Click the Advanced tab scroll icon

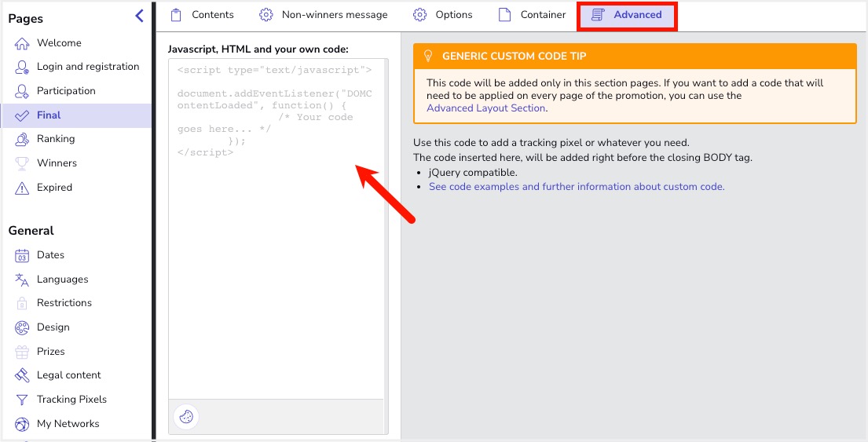[x=597, y=15]
